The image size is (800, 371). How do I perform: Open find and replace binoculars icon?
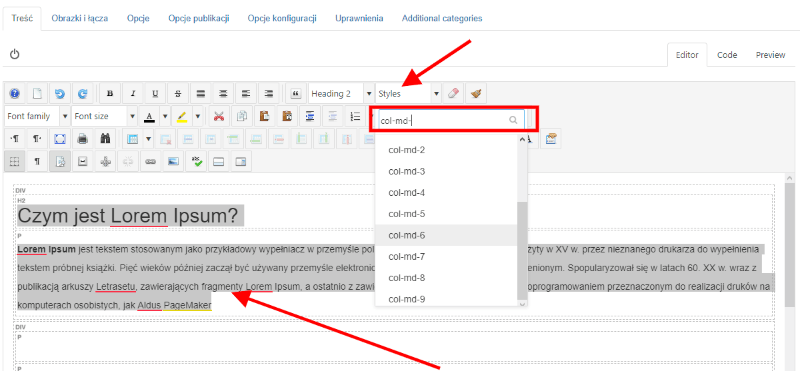point(105,139)
